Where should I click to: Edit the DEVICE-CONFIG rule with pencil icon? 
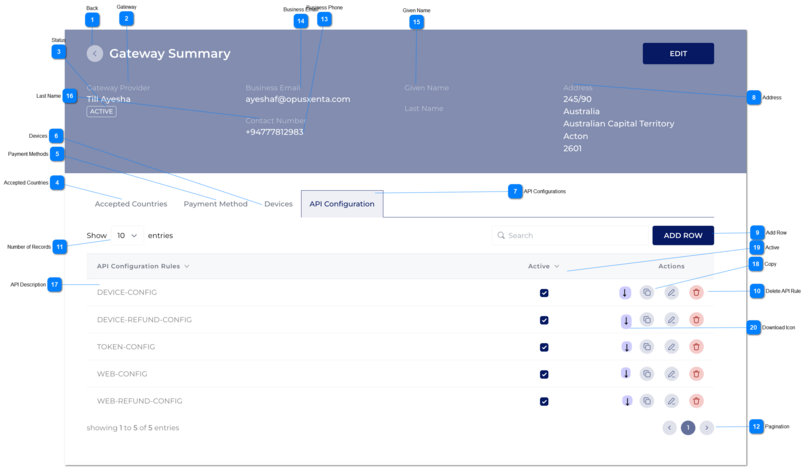(x=671, y=293)
